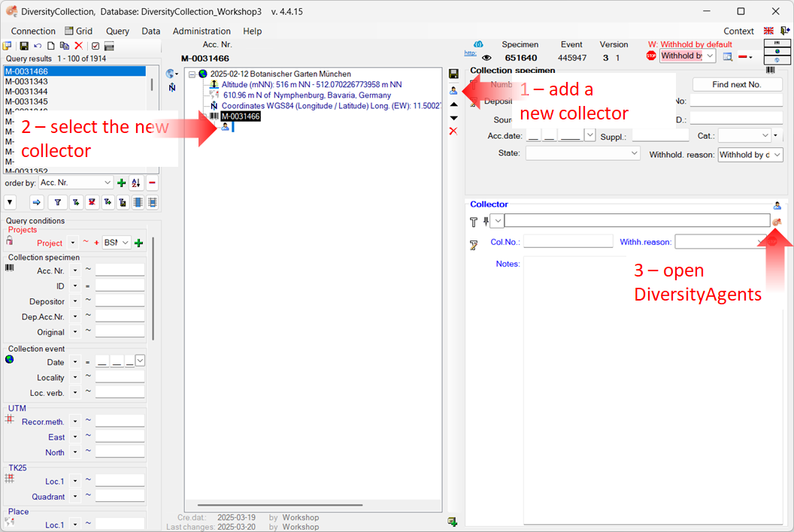Click the red STOP withhold icon
Image resolution: width=794 pixels, height=532 pixels.
coord(651,56)
